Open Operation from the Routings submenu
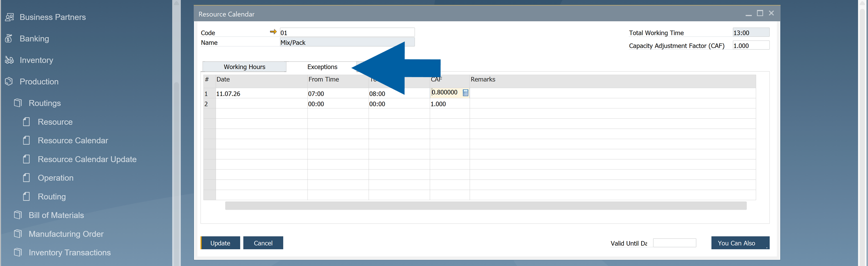Viewport: 868px width, 266px height. [x=56, y=178]
